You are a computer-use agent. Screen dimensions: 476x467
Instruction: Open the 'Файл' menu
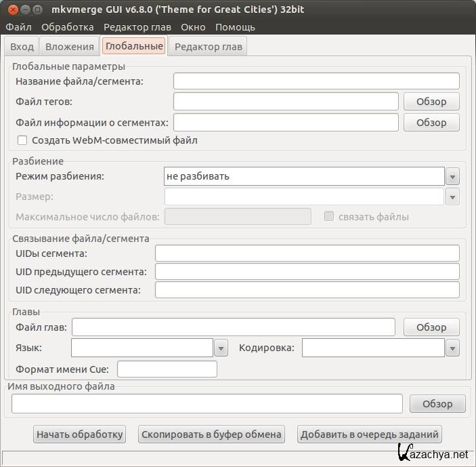coord(18,27)
